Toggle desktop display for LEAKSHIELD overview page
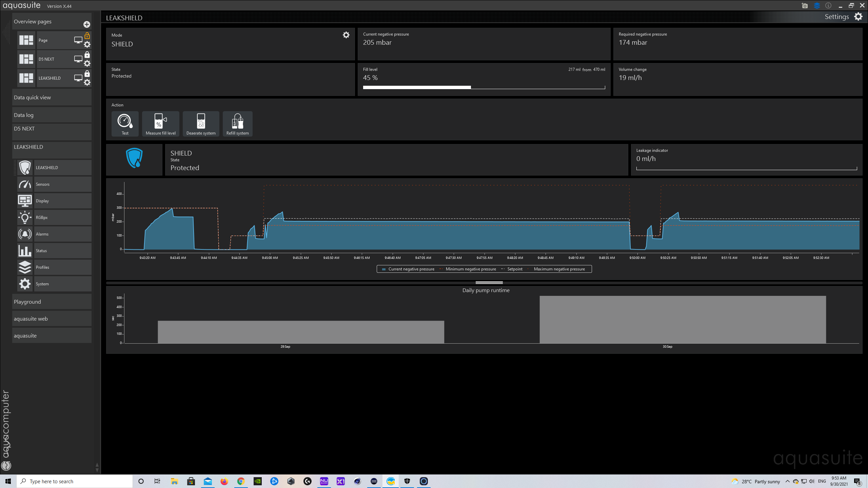 tap(78, 78)
